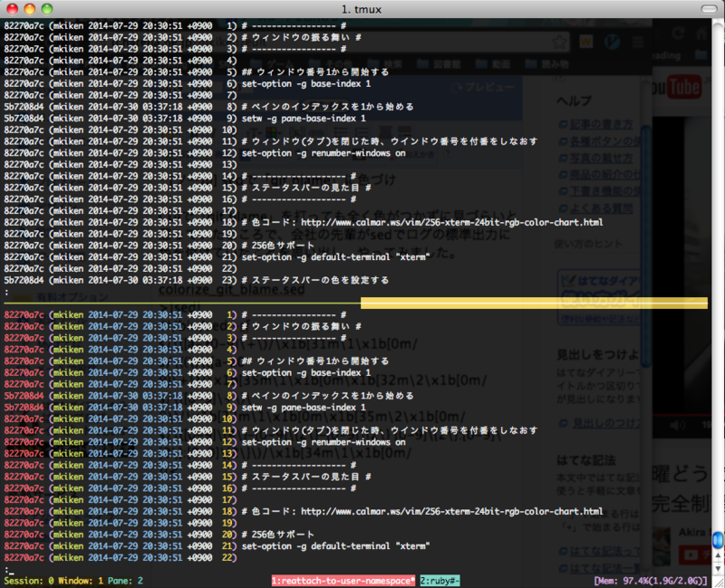The image size is (725, 588).
Task: Click the command prompt ':' in the lower pane
Action: coord(6,570)
